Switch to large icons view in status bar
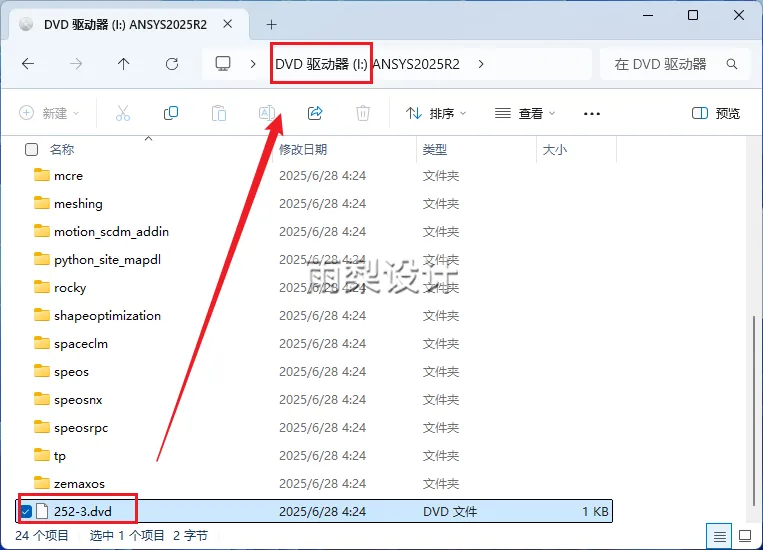Screen dimensions: 763x550 click(745, 536)
